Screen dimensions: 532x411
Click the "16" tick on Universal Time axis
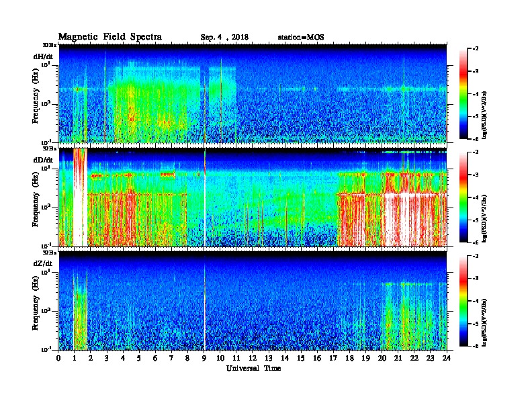coord(317,359)
